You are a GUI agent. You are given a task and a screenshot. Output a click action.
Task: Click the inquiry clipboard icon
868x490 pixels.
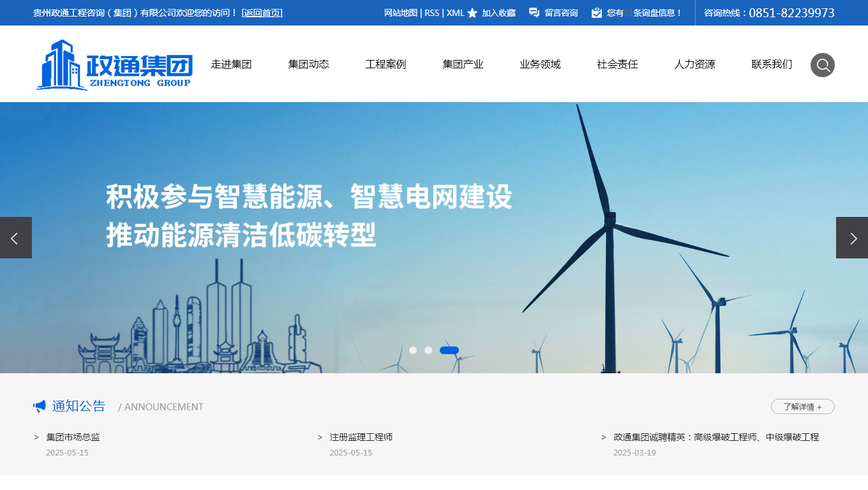597,13
